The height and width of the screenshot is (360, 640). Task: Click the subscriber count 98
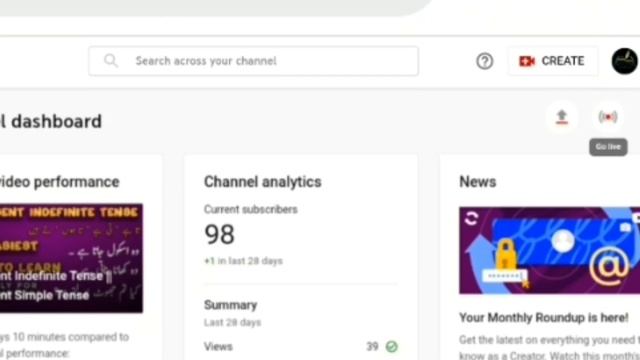pos(219,235)
